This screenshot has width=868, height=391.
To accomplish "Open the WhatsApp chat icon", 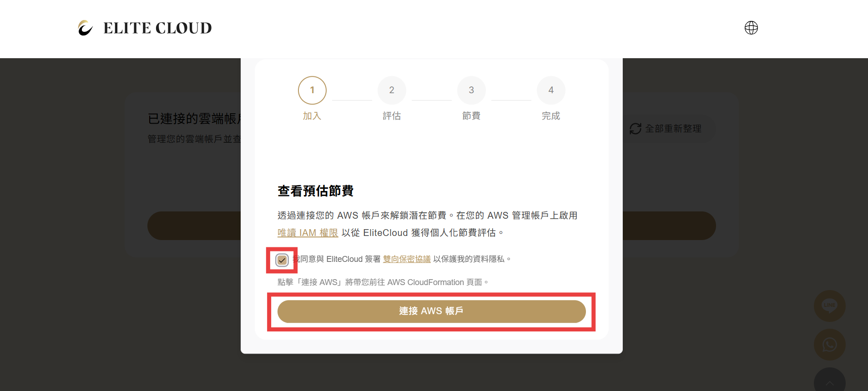I will click(x=829, y=345).
